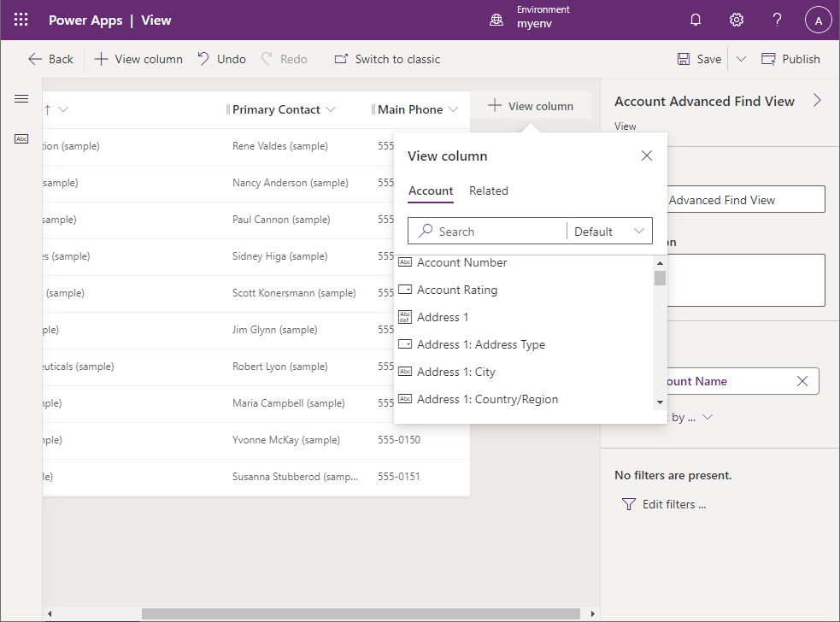Click Switch to classic
The image size is (840, 622).
[x=387, y=59]
